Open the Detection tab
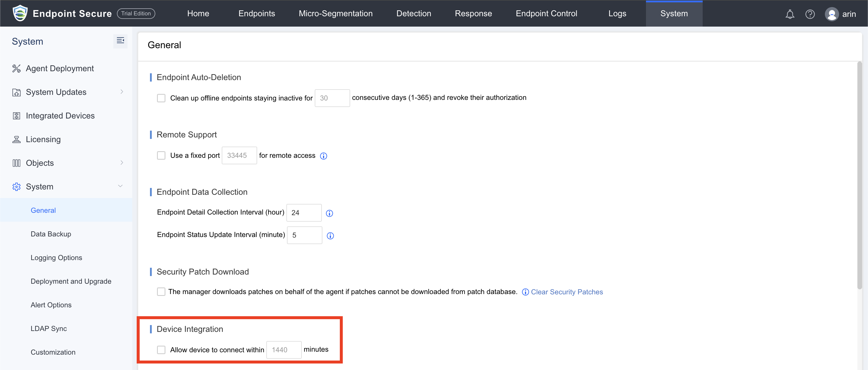The image size is (868, 370). pos(414,14)
